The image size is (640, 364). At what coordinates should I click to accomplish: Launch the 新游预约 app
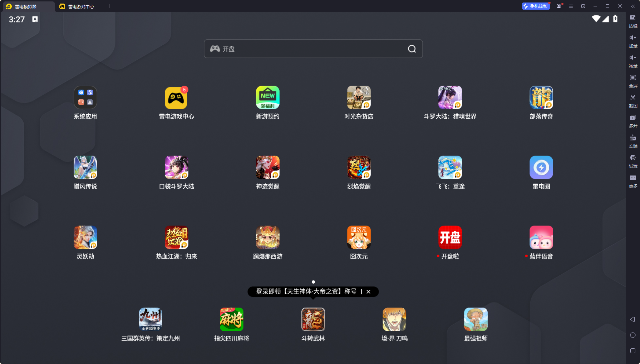coord(267,98)
